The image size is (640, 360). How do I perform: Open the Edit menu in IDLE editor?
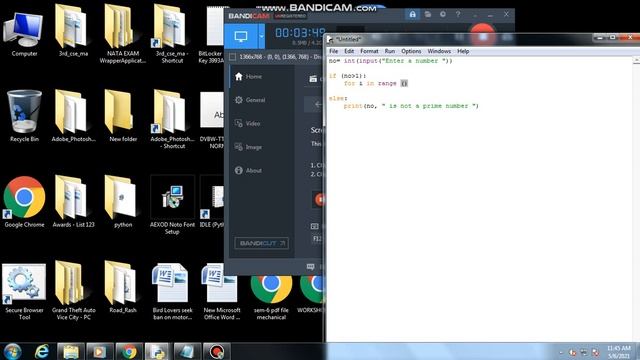coord(349,51)
